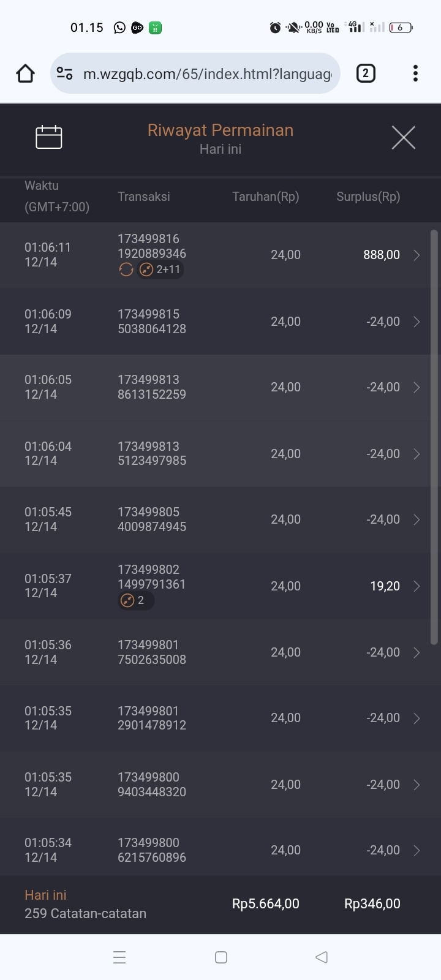Open transaction 173499813 8613152259
The width and height of the screenshot is (441, 980).
click(152, 387)
